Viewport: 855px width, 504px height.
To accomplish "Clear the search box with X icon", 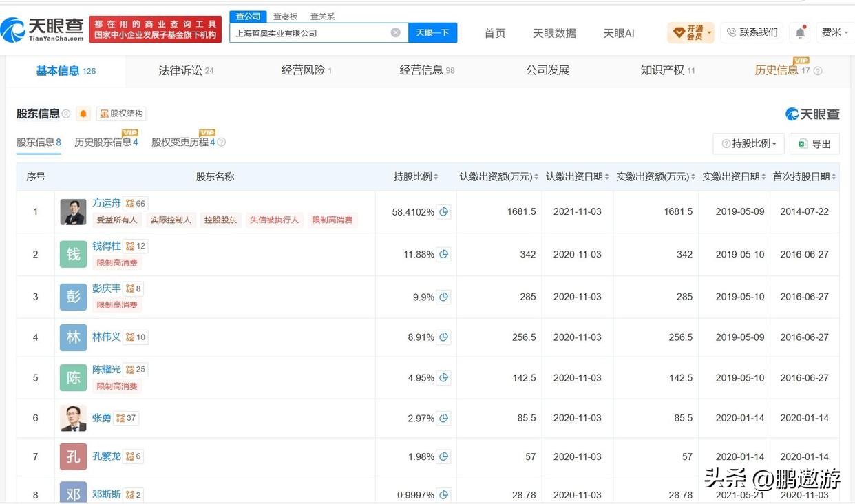I will pyautogui.click(x=396, y=32).
